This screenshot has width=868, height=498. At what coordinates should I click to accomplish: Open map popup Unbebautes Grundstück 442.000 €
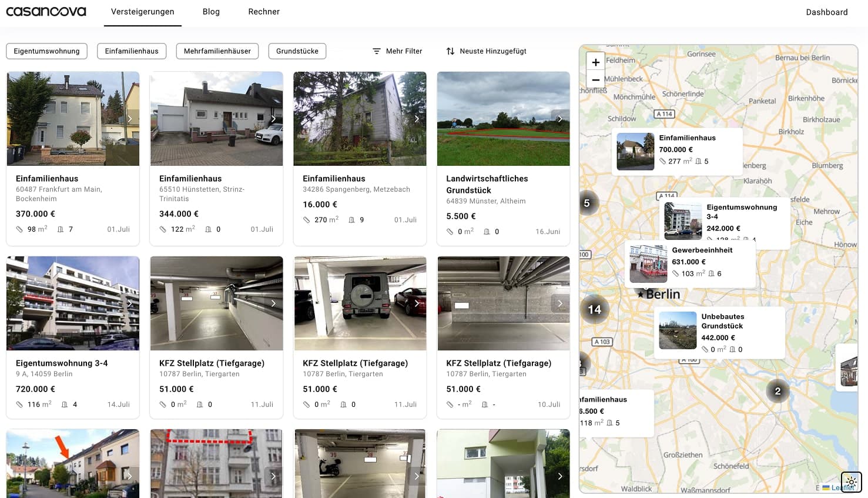[719, 332]
